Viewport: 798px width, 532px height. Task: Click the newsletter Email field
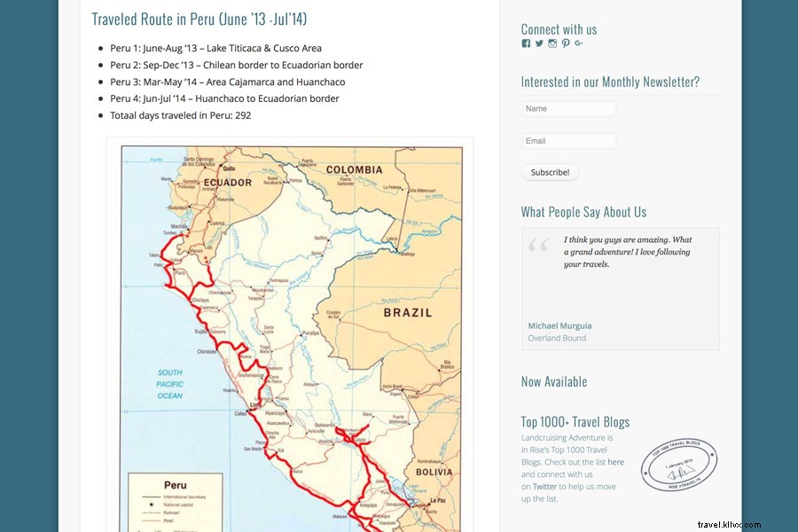pyautogui.click(x=568, y=141)
